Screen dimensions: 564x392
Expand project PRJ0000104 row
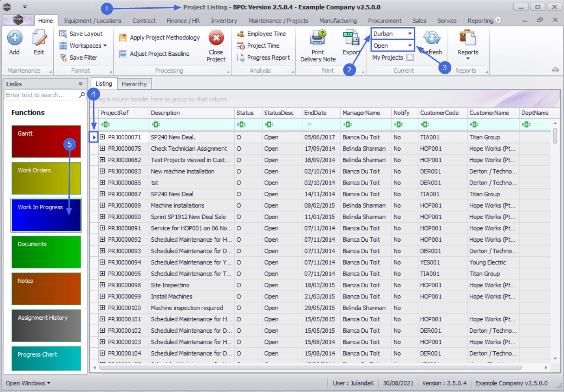point(103,353)
